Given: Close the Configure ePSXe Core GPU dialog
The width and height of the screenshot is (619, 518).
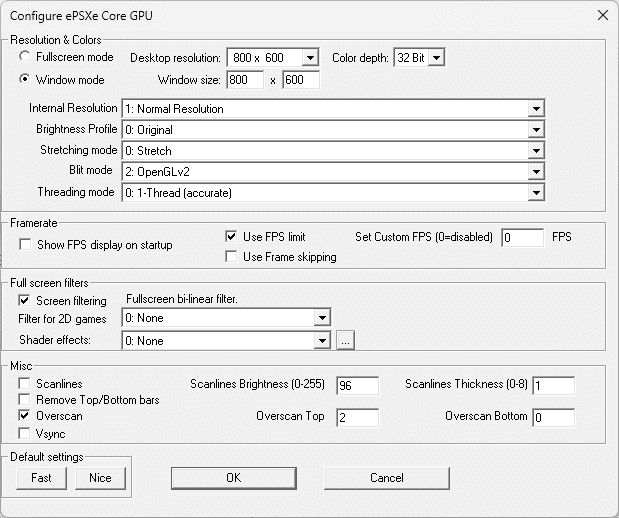Looking at the screenshot, I should click(603, 15).
